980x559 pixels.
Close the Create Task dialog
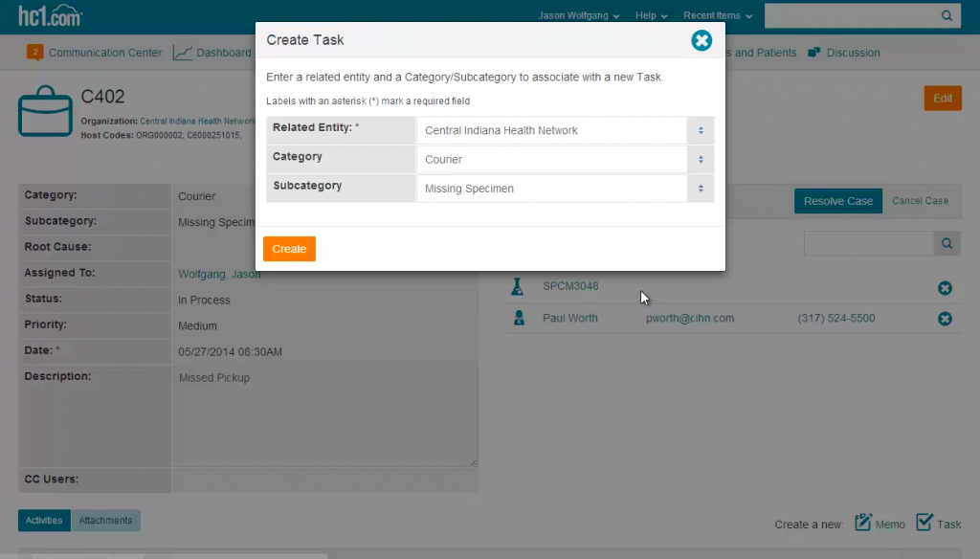(702, 40)
